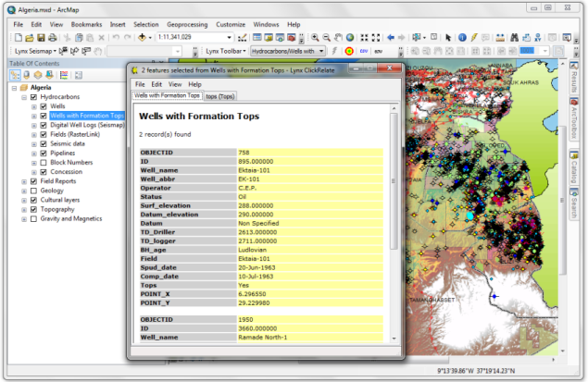Expand the Pipelines layer legend
This screenshot has height=382, width=588.
[33, 154]
